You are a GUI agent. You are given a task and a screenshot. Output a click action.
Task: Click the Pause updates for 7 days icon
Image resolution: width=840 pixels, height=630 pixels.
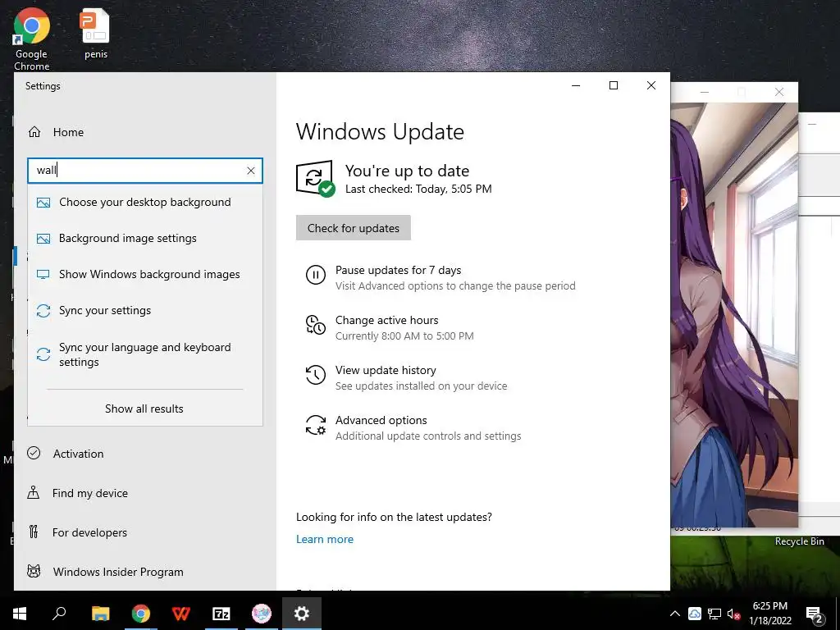pos(316,276)
